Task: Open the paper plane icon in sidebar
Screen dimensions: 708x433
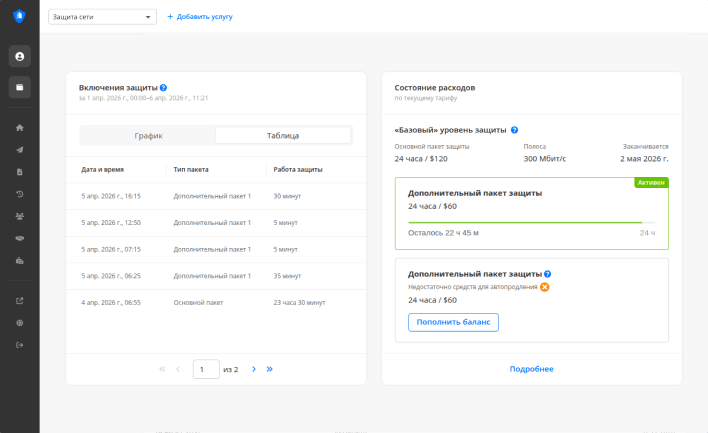Action: pos(19,150)
